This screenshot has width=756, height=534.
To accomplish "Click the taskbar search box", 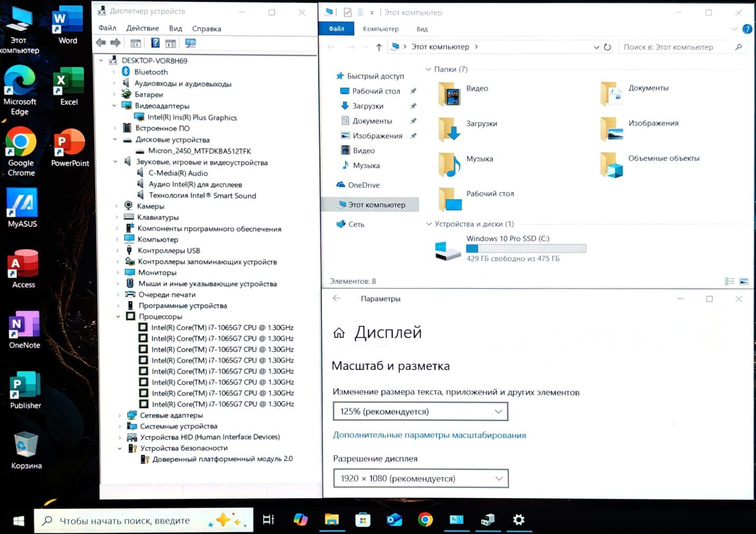I will coord(143,521).
